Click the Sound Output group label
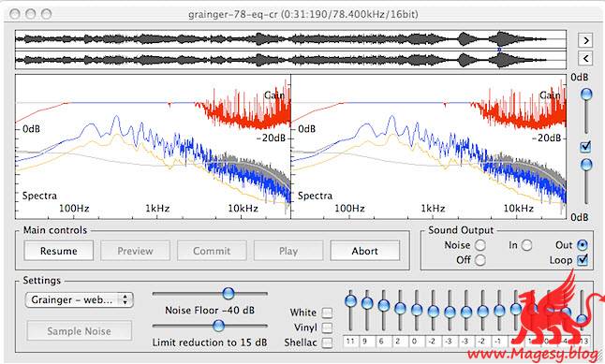The width and height of the screenshot is (605, 364). [x=461, y=230]
